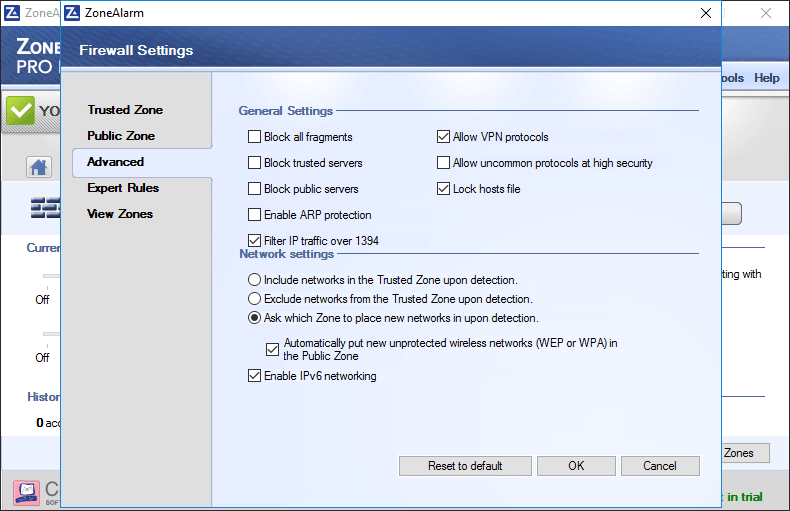Image resolution: width=790 pixels, height=511 pixels.
Task: Enable ARP protection checkbox
Action: (254, 215)
